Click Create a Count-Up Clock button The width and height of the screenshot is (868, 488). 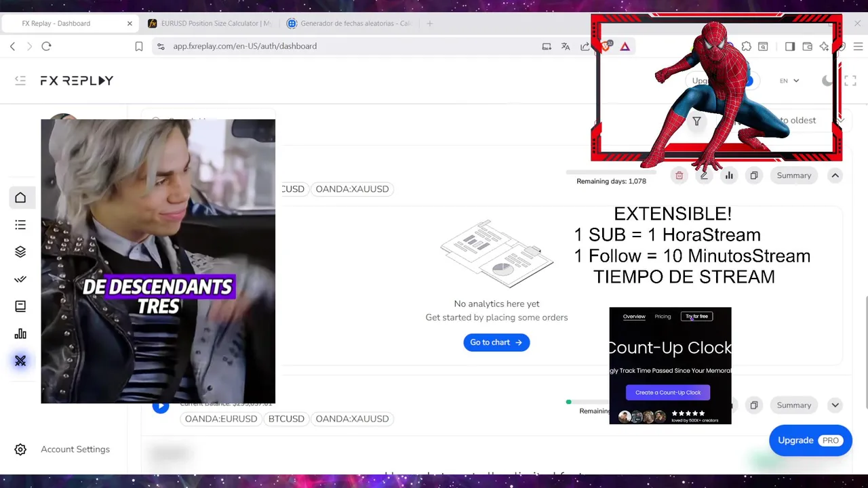(x=668, y=392)
